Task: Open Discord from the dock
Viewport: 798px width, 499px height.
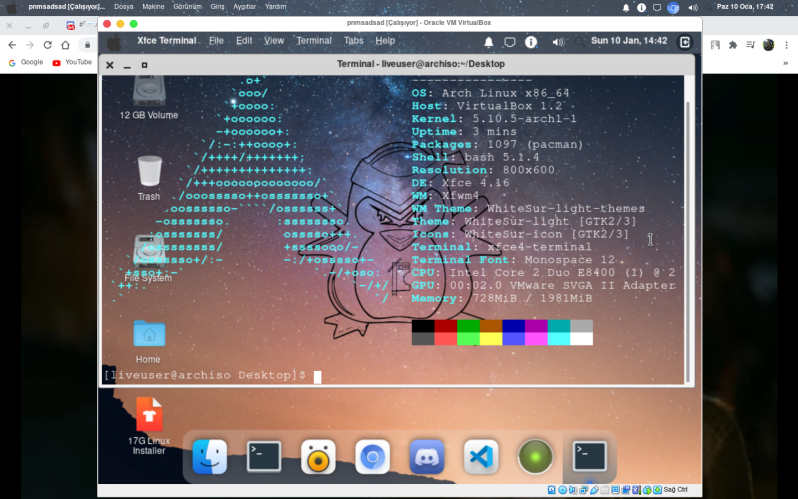Action: (427, 457)
